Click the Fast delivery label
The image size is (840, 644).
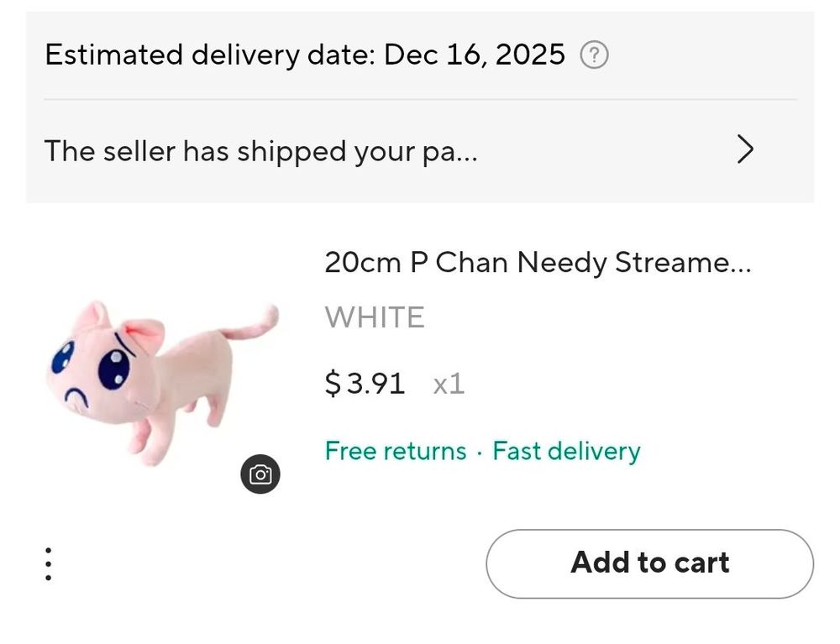pyautogui.click(x=566, y=451)
